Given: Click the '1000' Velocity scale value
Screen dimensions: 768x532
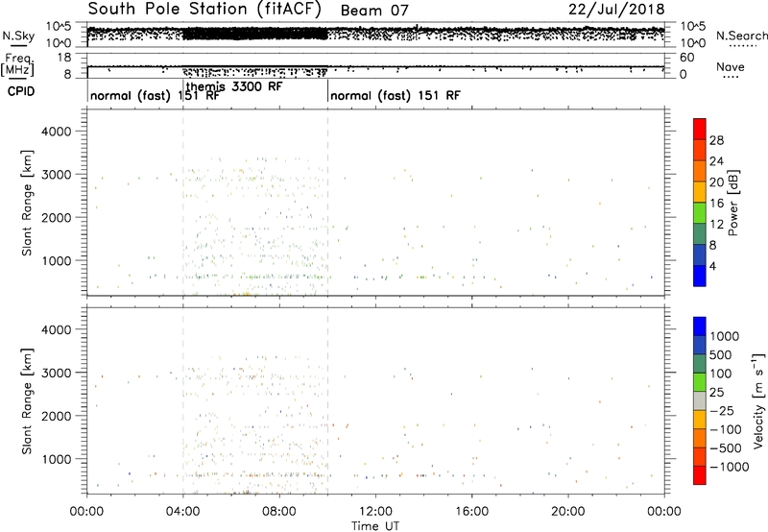Looking at the screenshot, I should tap(725, 336).
